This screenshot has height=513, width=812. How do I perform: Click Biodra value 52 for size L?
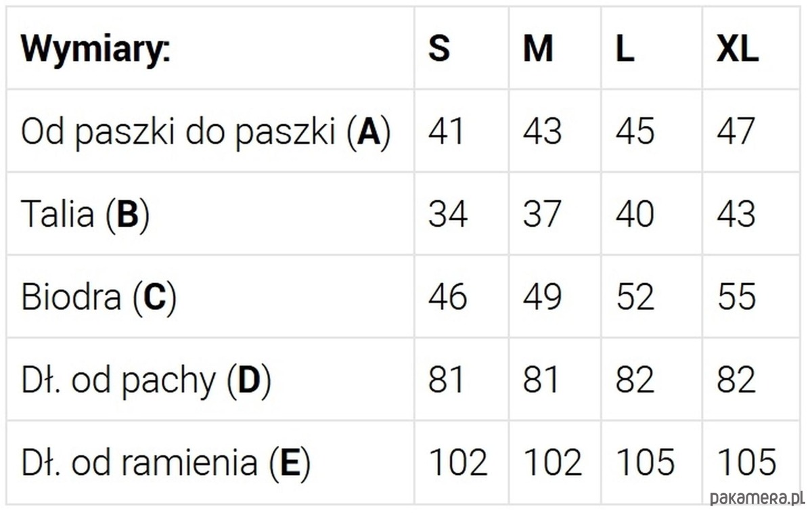(635, 297)
